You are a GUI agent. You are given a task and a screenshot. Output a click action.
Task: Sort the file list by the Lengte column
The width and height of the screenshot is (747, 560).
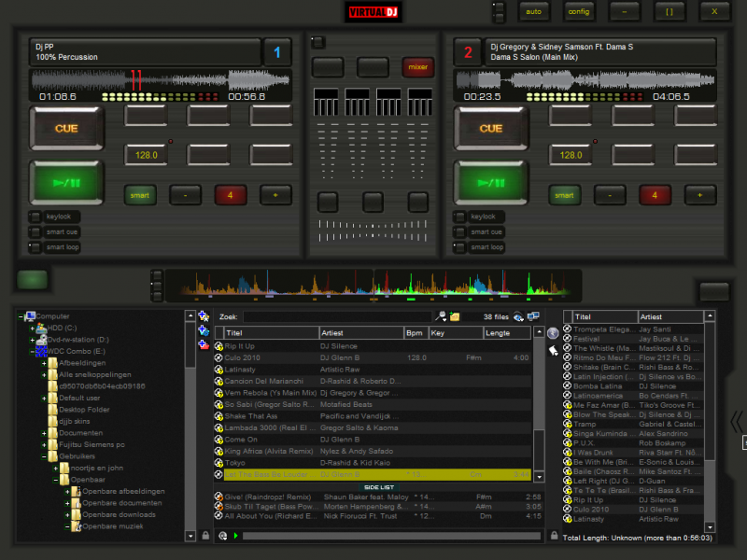[x=507, y=333]
